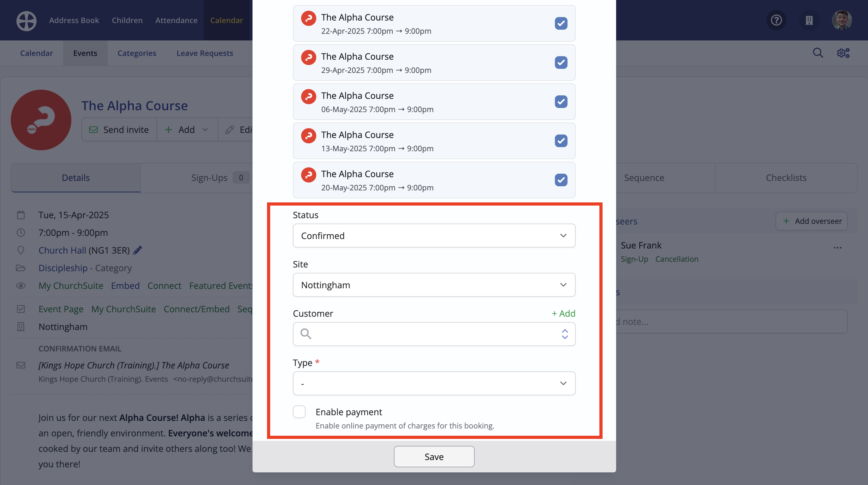Click the Alpha icon on the 13-May-2025 row

click(x=308, y=136)
